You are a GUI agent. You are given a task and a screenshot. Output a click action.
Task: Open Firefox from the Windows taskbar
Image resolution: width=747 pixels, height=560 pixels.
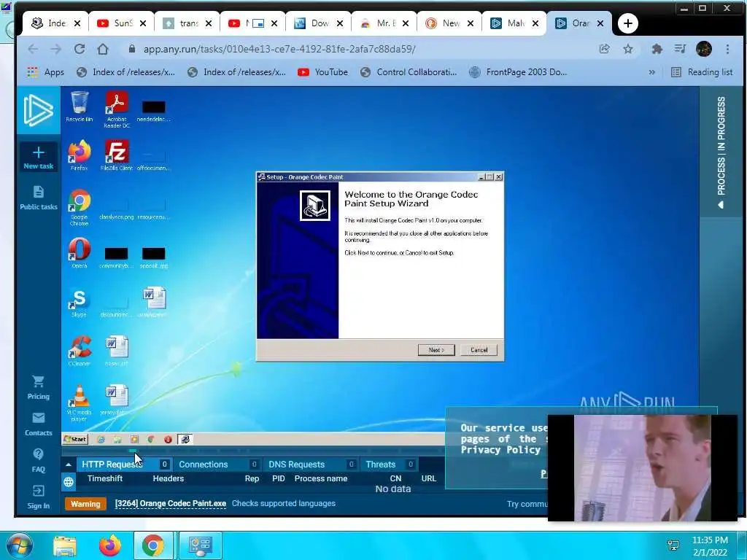109,545
